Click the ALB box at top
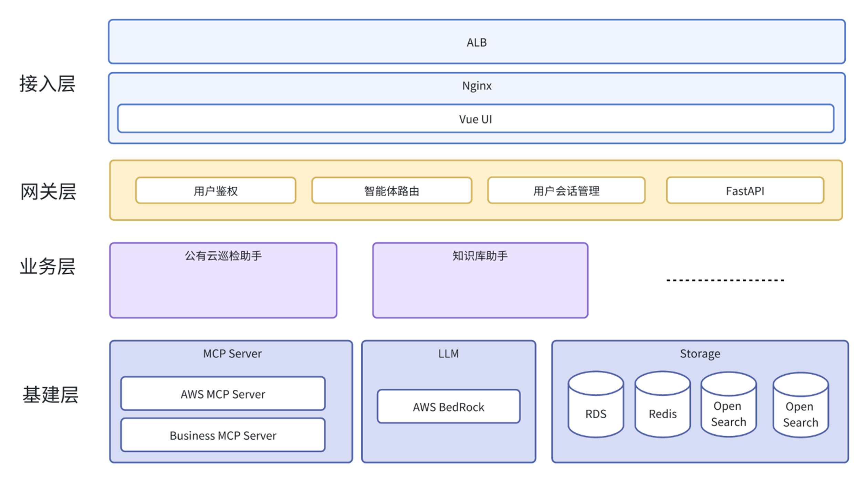868x483 pixels. point(476,42)
